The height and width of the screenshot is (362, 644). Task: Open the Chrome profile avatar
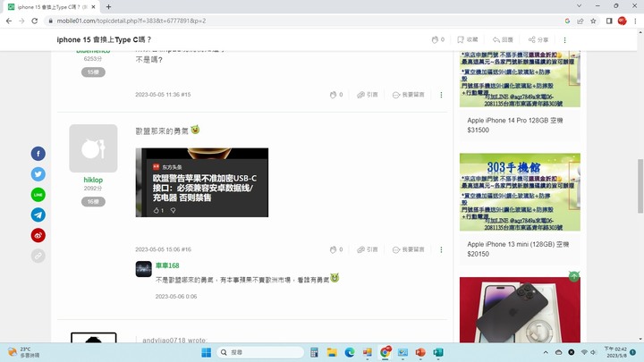point(622,21)
